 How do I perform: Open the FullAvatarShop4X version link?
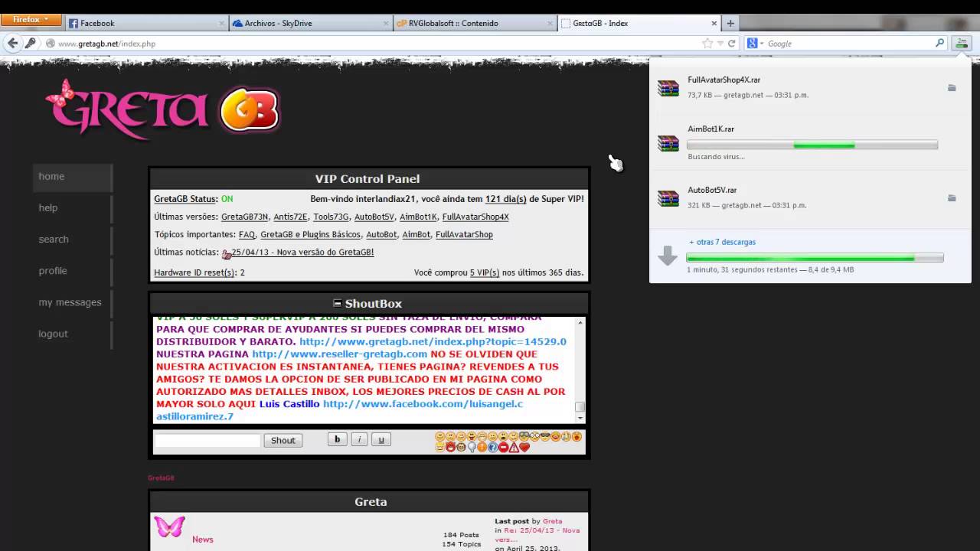click(x=475, y=217)
